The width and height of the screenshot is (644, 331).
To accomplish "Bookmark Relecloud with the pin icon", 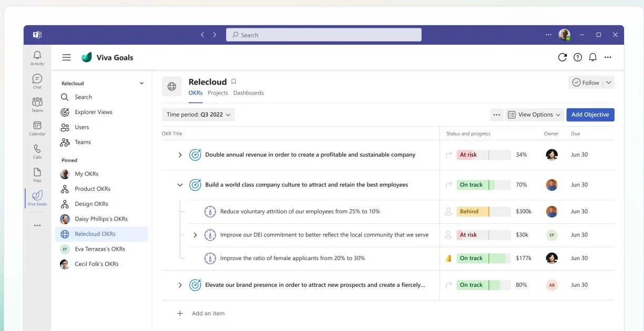I will (234, 81).
